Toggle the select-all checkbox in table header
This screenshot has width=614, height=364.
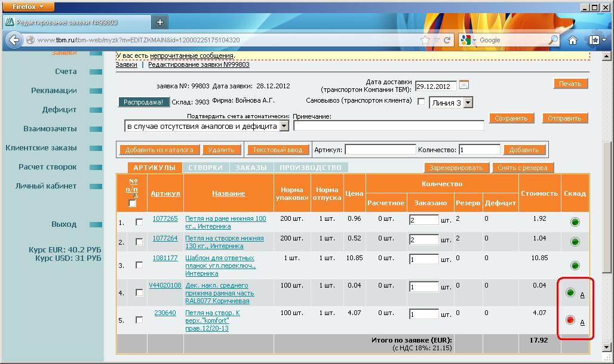coord(133,203)
